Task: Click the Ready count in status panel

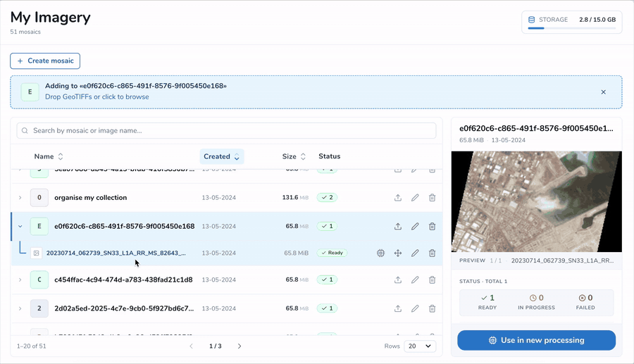Action: tap(487, 302)
